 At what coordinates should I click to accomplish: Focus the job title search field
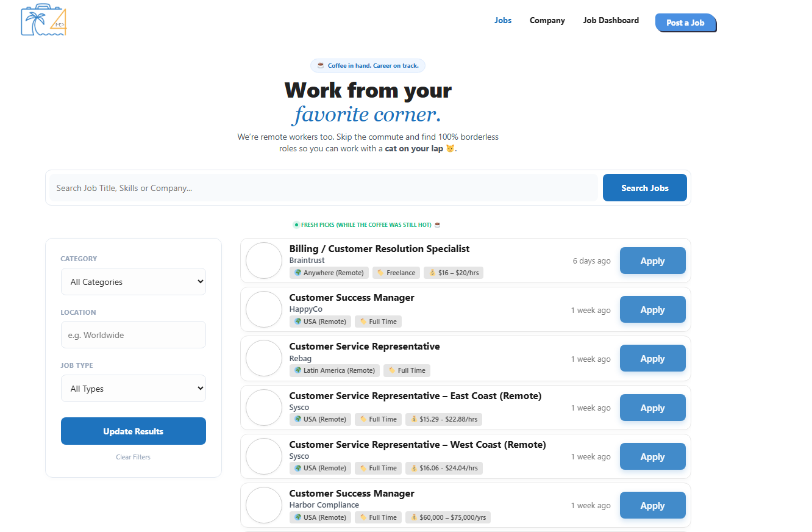click(x=323, y=188)
